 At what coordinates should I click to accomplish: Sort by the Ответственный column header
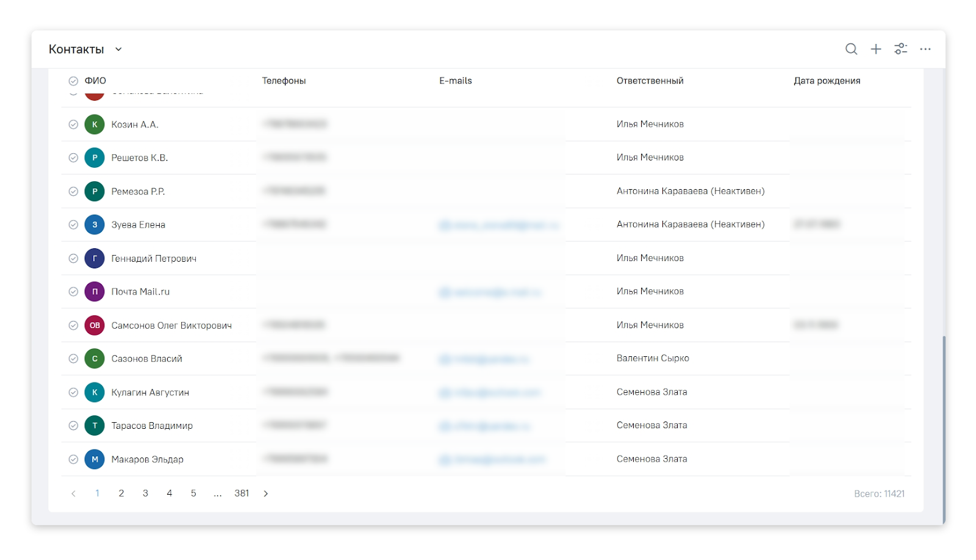[x=650, y=81]
